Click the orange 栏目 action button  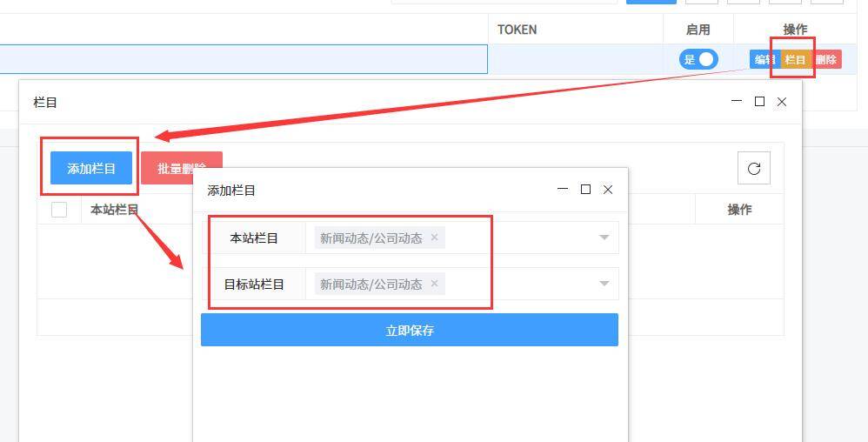coord(796,59)
